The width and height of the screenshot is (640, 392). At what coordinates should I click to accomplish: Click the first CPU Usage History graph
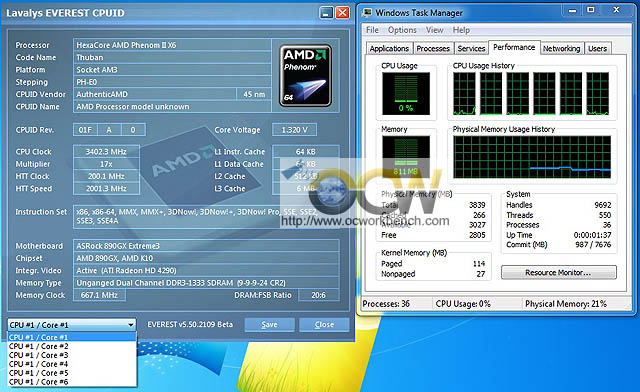464,94
